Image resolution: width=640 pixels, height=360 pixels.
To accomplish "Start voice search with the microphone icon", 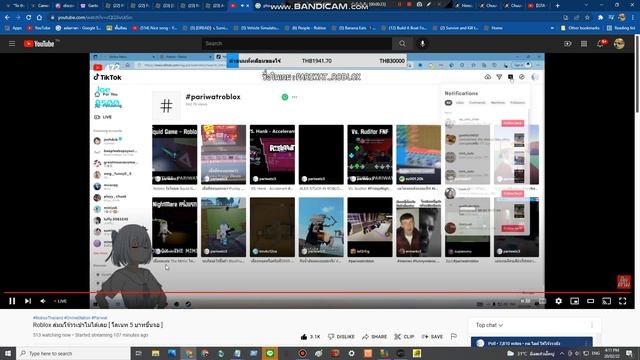I will 422,44.
